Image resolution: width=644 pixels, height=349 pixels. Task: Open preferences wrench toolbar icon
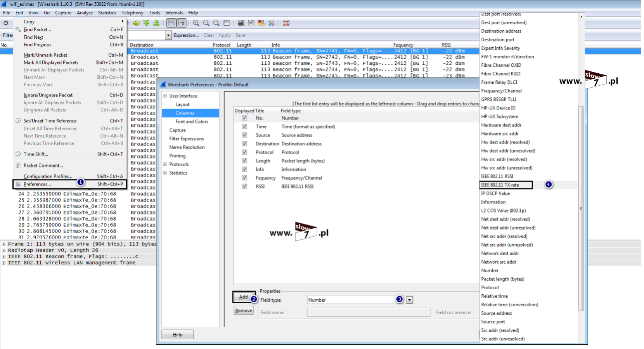(271, 23)
